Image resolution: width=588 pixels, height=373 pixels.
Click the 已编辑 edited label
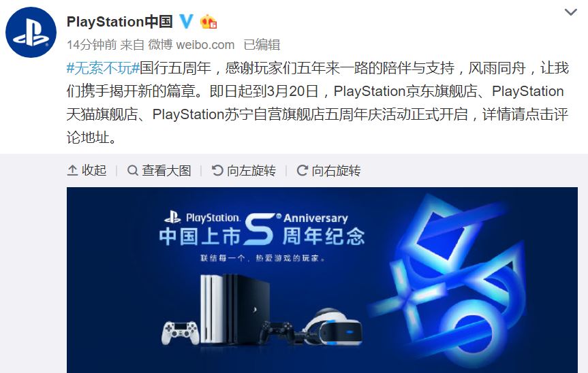pos(262,45)
